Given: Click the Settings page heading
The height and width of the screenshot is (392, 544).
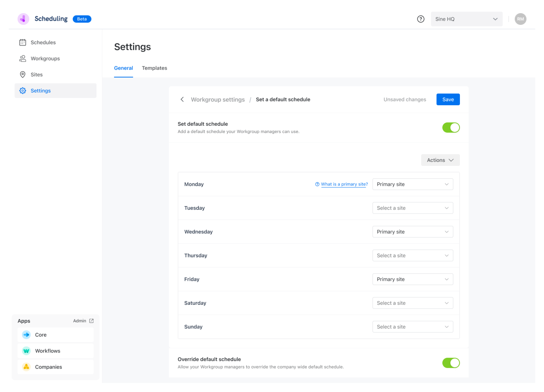Looking at the screenshot, I should (132, 47).
